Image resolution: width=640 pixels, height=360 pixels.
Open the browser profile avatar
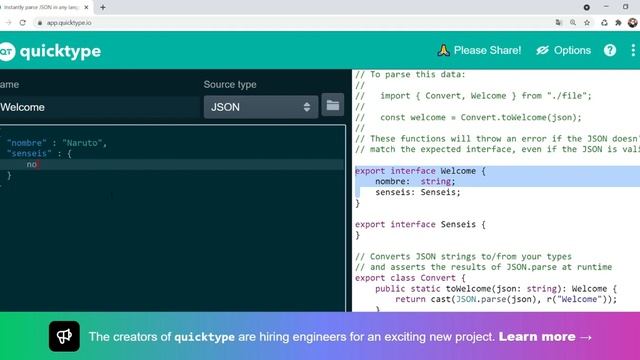click(633, 23)
